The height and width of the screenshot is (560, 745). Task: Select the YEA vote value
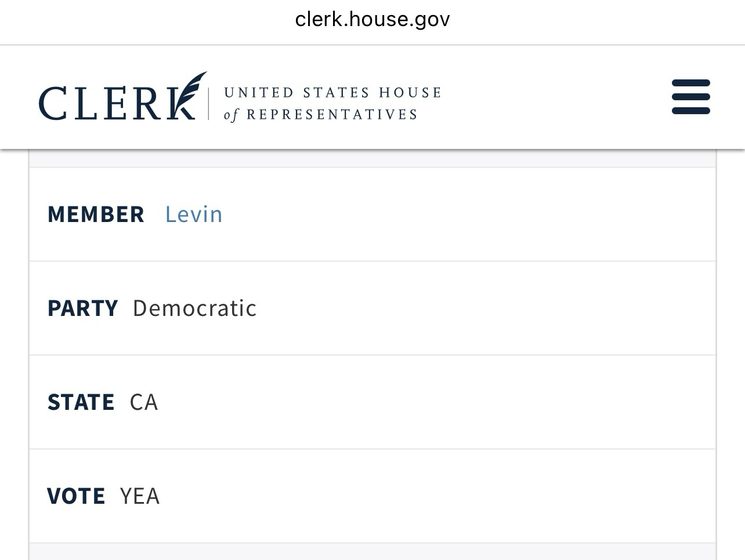139,496
